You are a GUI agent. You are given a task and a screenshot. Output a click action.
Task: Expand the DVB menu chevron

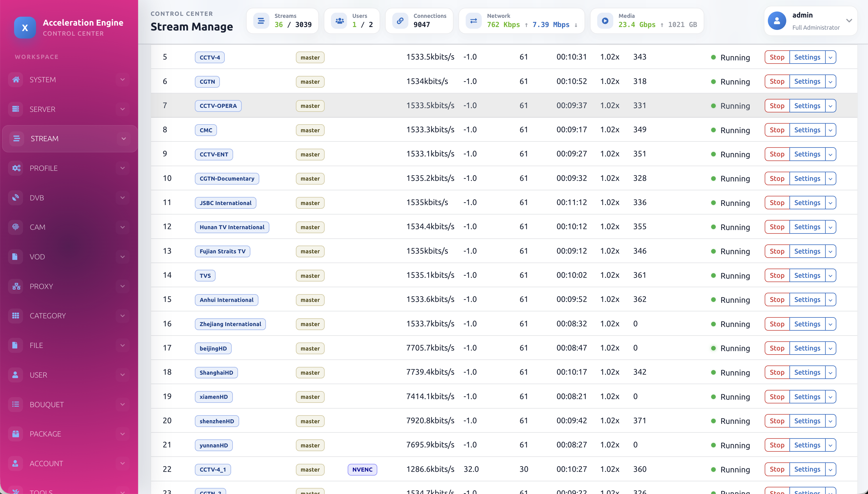(x=123, y=198)
